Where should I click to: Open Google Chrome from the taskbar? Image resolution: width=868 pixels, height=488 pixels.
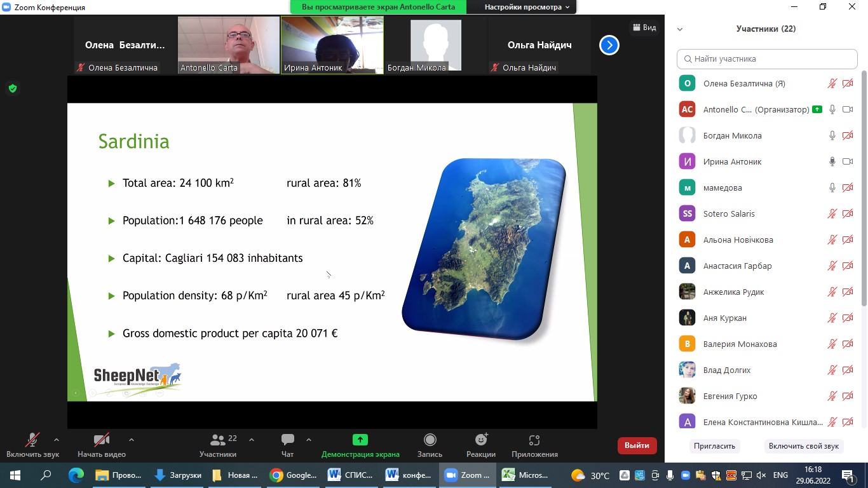point(293,475)
